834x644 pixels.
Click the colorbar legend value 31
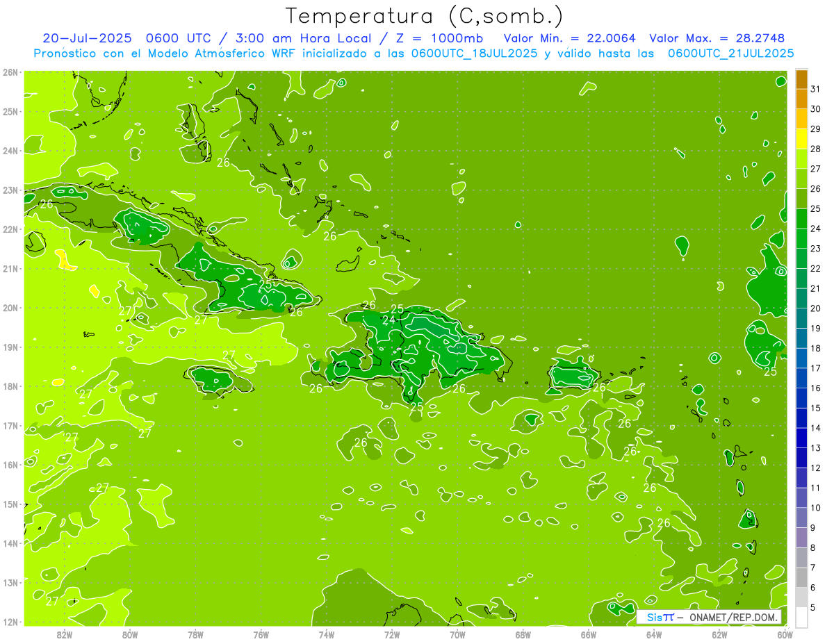(x=815, y=89)
